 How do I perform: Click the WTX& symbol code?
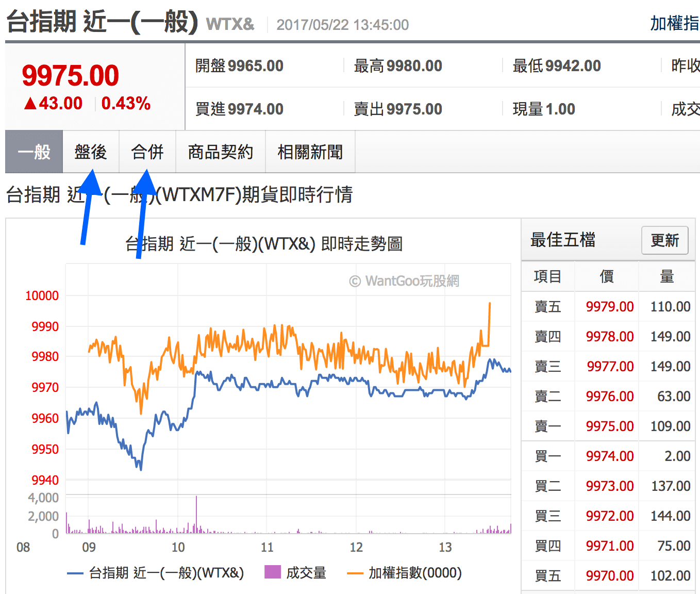[230, 24]
